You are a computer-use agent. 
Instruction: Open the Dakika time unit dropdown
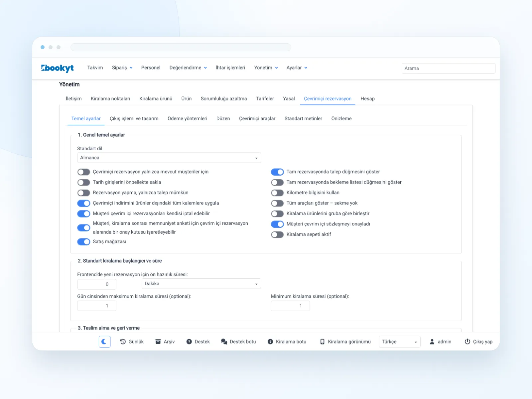point(201,284)
